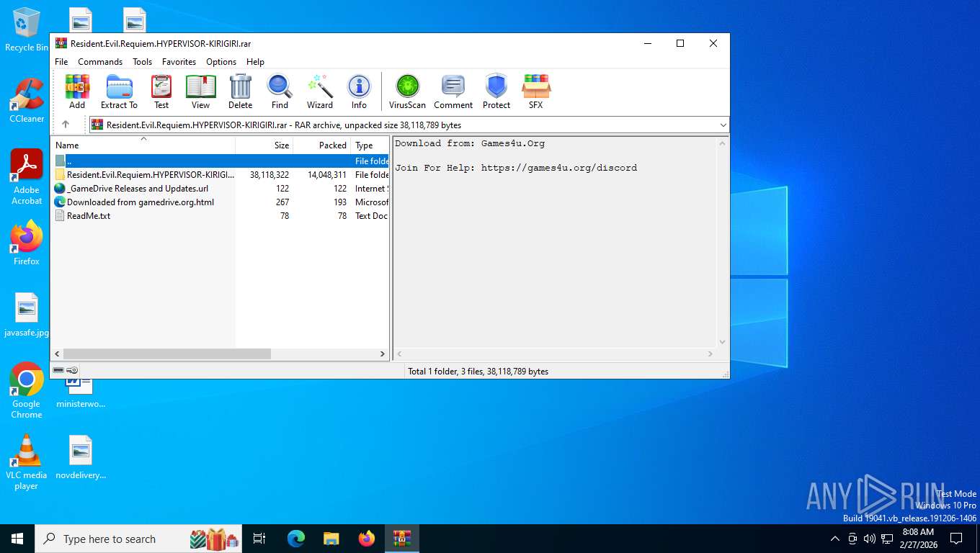Screen dimensions: 980x553
Task: Select novdelivery desktop file
Action: tap(81, 457)
